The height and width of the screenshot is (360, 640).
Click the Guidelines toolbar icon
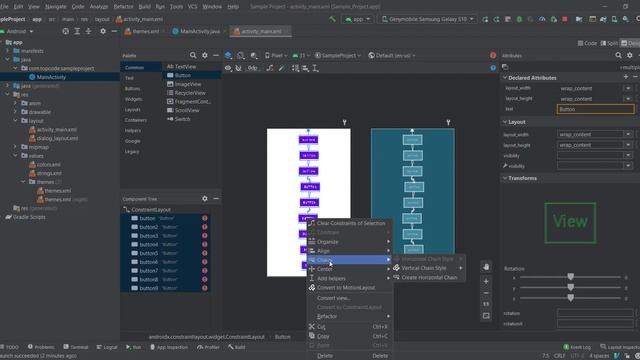316,68
